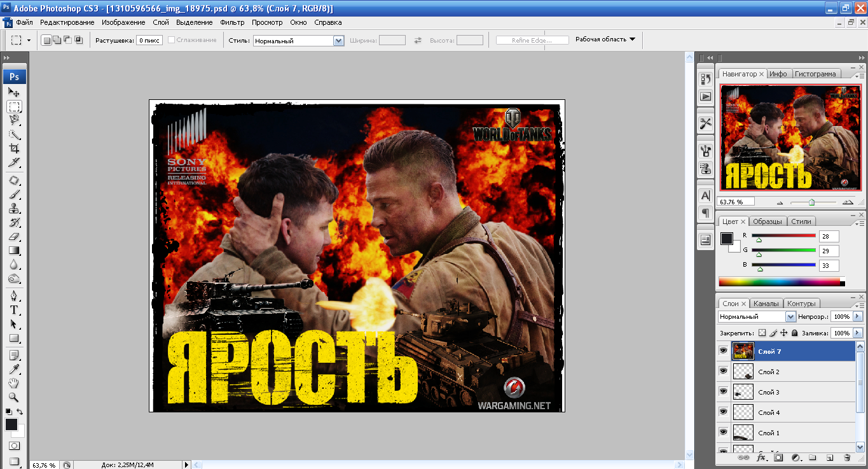Open the Tool Presets panel icon
The image size is (868, 469).
(705, 123)
